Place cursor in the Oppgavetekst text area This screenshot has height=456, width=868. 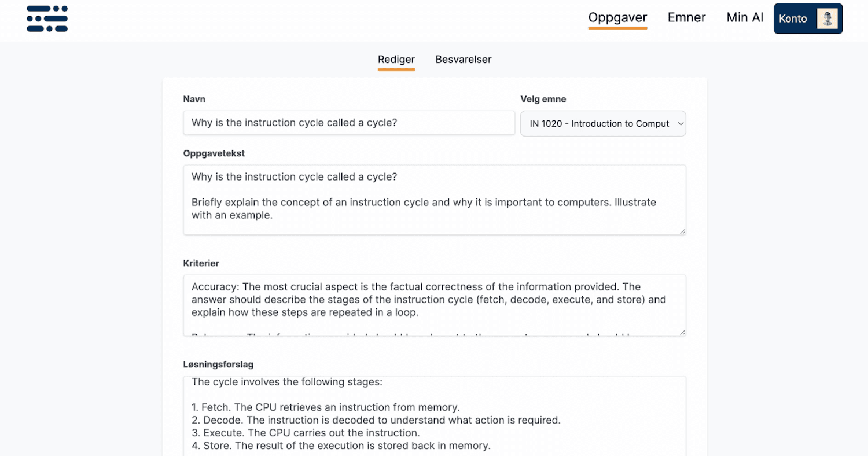click(434, 200)
